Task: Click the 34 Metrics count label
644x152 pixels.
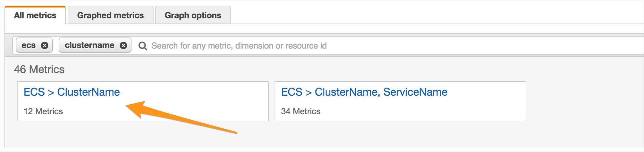Action: coord(301,111)
